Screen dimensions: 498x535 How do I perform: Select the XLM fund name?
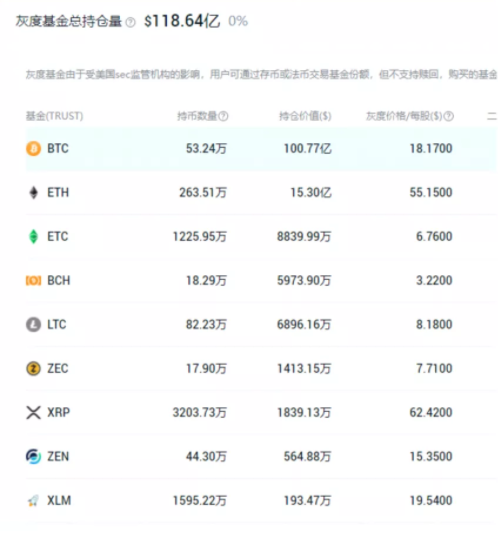tap(59, 501)
